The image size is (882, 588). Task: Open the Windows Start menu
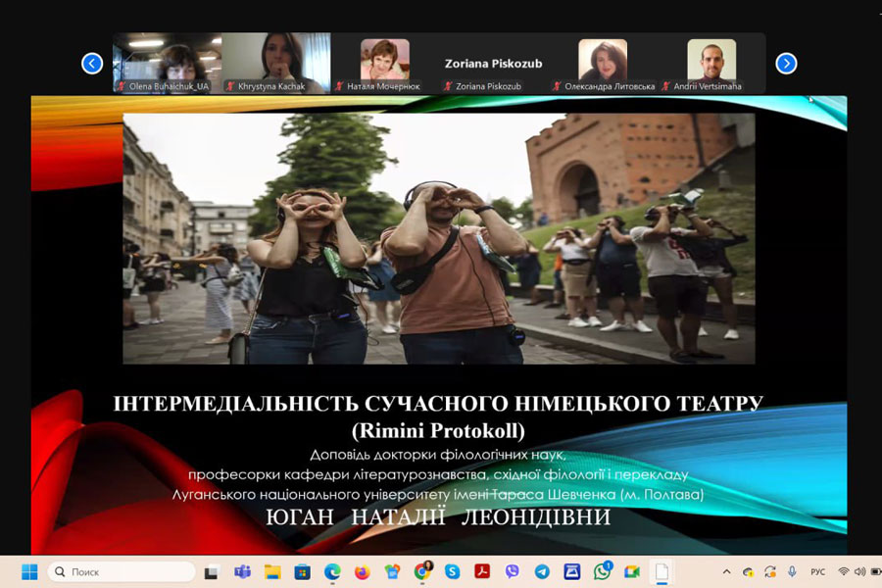[x=29, y=572]
